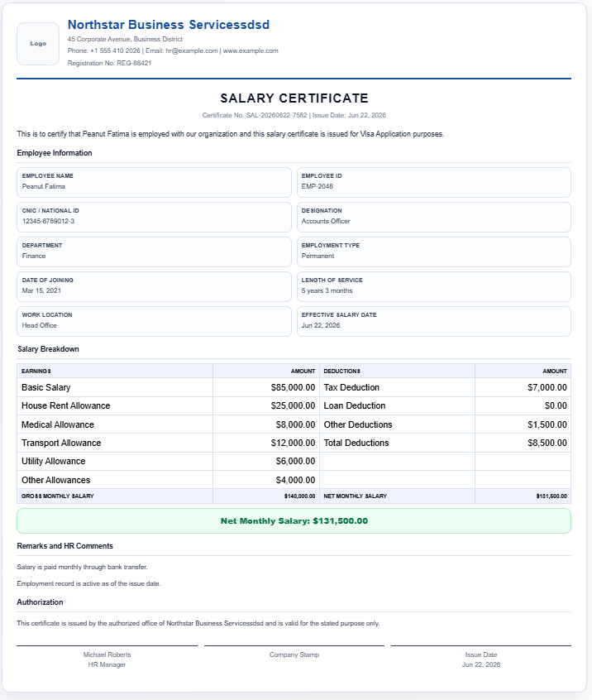Click the Employment record is active remark
Screen dimensions: 592x700
[x=88, y=583]
